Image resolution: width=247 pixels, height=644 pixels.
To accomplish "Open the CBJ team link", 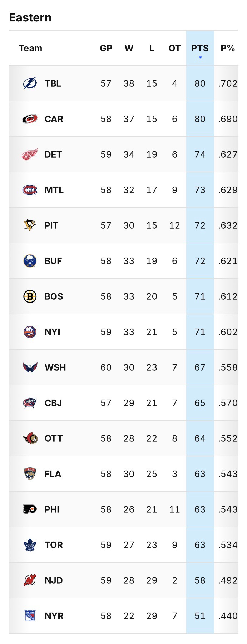I will tap(53, 403).
